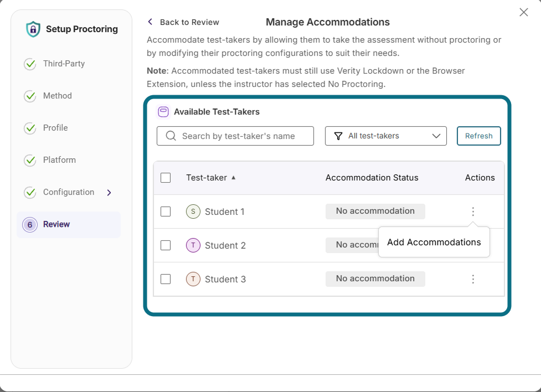Focus the test-taker name search field
The image size is (541, 392).
point(235,136)
